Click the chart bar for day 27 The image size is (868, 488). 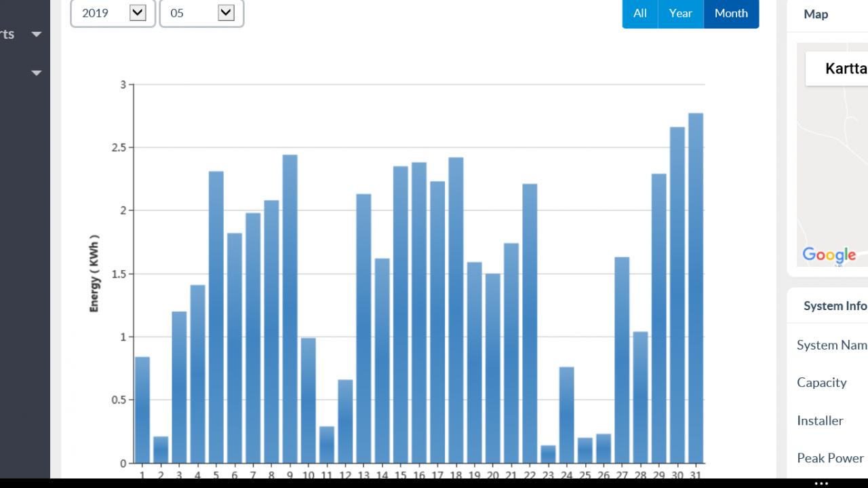pos(622,360)
